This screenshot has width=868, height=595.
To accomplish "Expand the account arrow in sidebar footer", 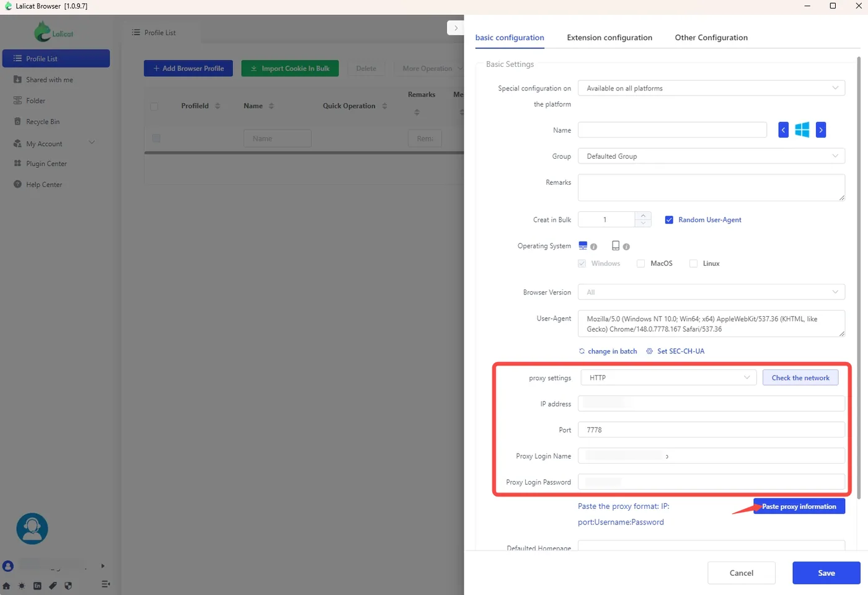I will (x=103, y=566).
